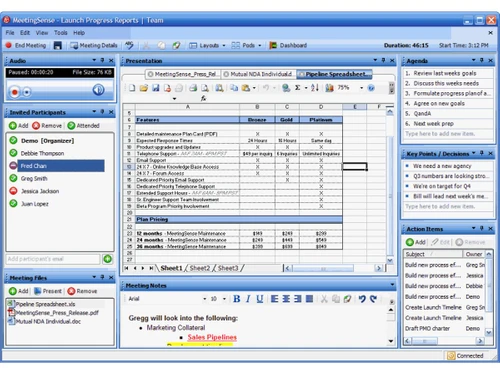Open the Layouts dropdown
Image resolution: width=500 pixels, height=375 pixels.
(207, 45)
